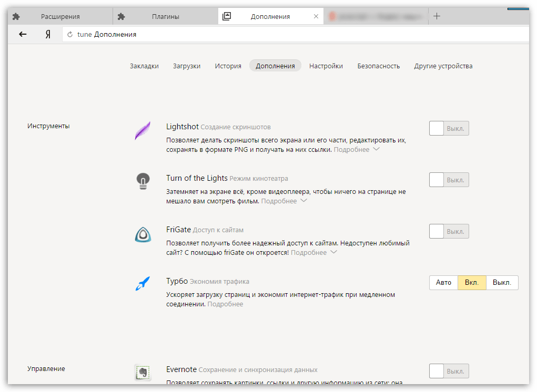537x392 pixels.
Task: Switch to the Расширения browser tab
Action: pyautogui.click(x=60, y=16)
